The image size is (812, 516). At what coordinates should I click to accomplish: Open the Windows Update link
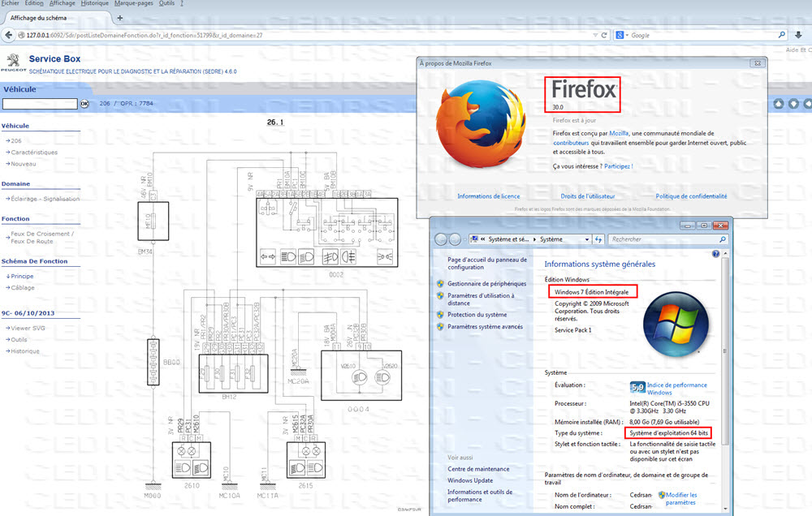tap(470, 480)
